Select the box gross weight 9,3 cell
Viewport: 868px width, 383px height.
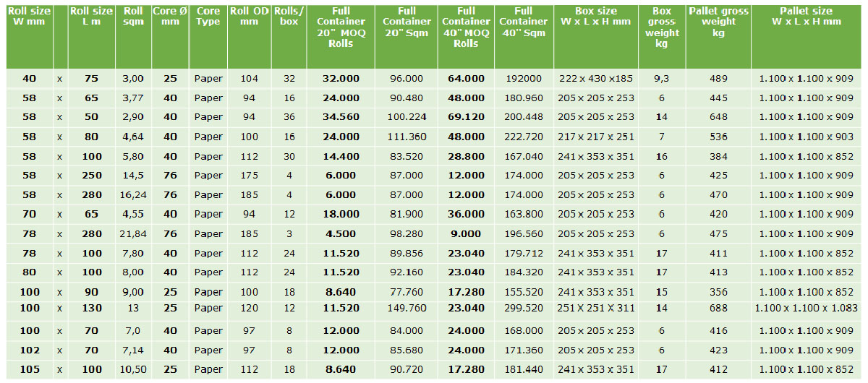(x=661, y=79)
